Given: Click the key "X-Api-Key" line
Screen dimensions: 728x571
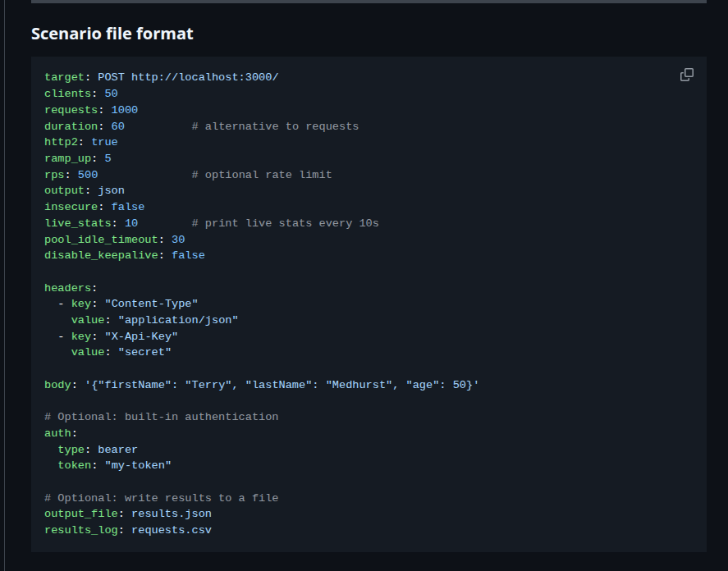Looking at the screenshot, I should pyautogui.click(x=118, y=336).
